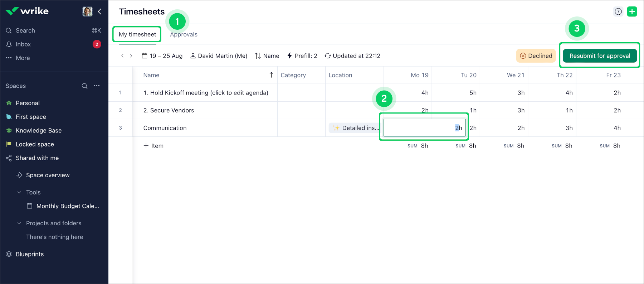Collapse the Tools section
Viewport: 644px width, 284px height.
pos(19,192)
